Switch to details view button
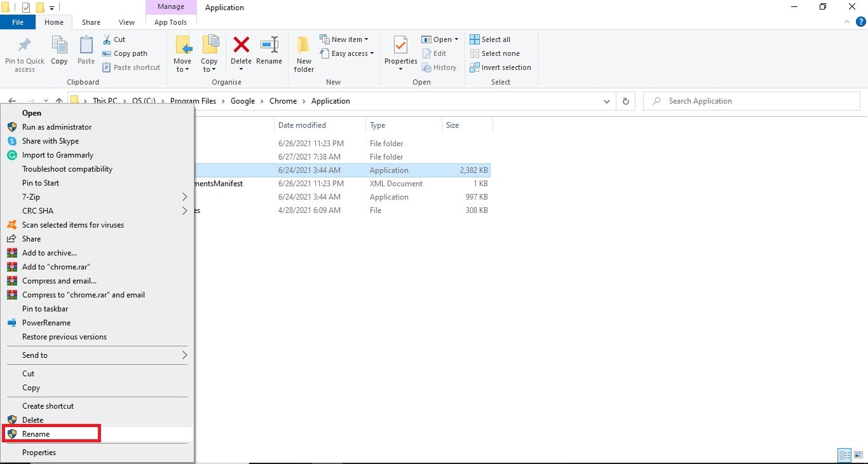This screenshot has width=868, height=464. (x=844, y=455)
